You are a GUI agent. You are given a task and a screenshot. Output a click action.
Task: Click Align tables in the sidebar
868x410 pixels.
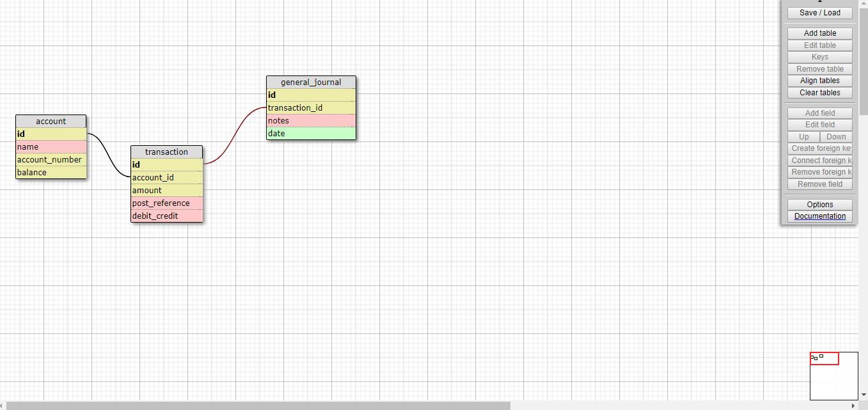pyautogui.click(x=819, y=81)
